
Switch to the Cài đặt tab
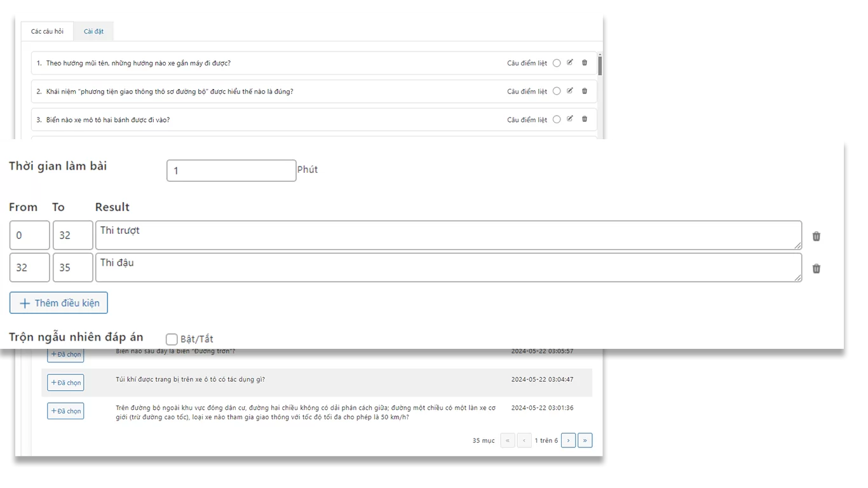point(93,32)
